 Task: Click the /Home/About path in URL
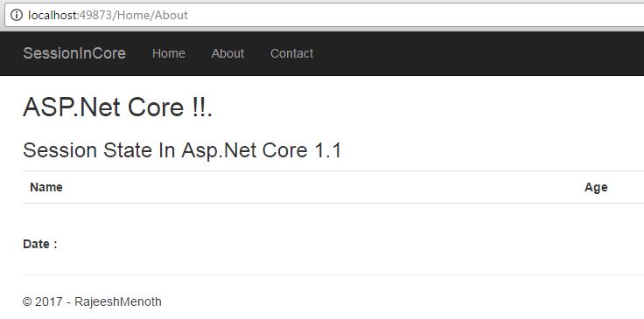point(150,15)
